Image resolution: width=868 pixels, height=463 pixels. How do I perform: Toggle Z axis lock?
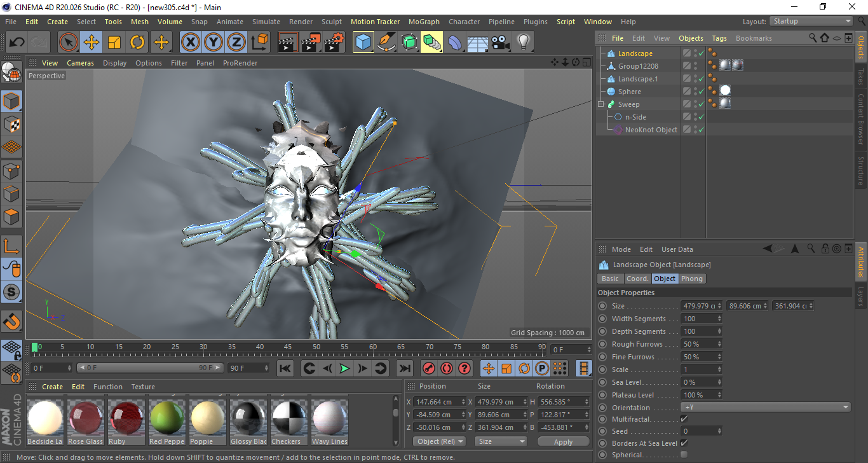[x=236, y=43]
